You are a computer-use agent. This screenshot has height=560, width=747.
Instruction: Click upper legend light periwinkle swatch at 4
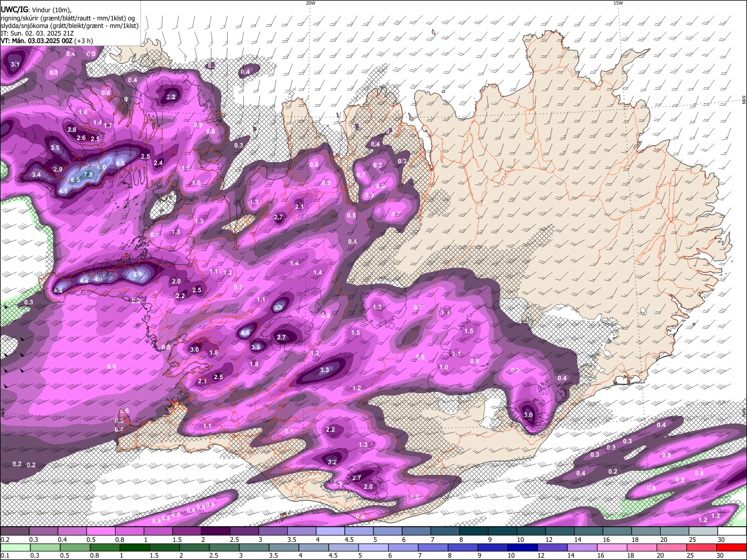[x=329, y=531]
